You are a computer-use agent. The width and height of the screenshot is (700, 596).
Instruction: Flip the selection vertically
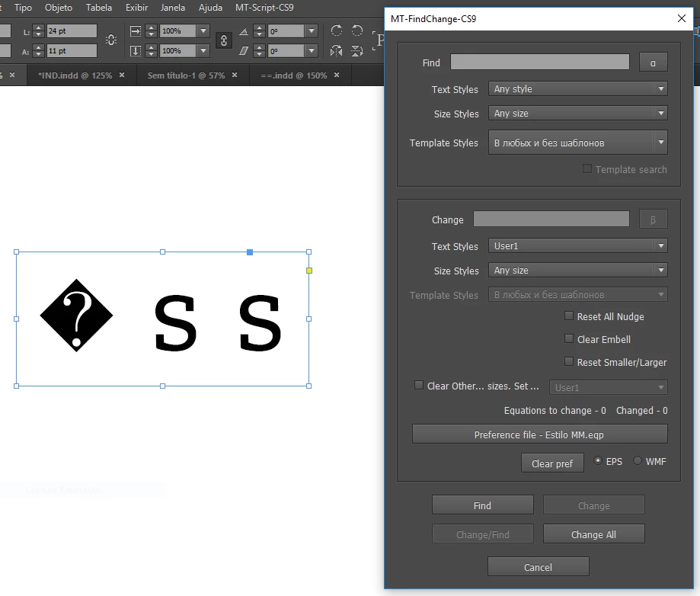[x=356, y=50]
